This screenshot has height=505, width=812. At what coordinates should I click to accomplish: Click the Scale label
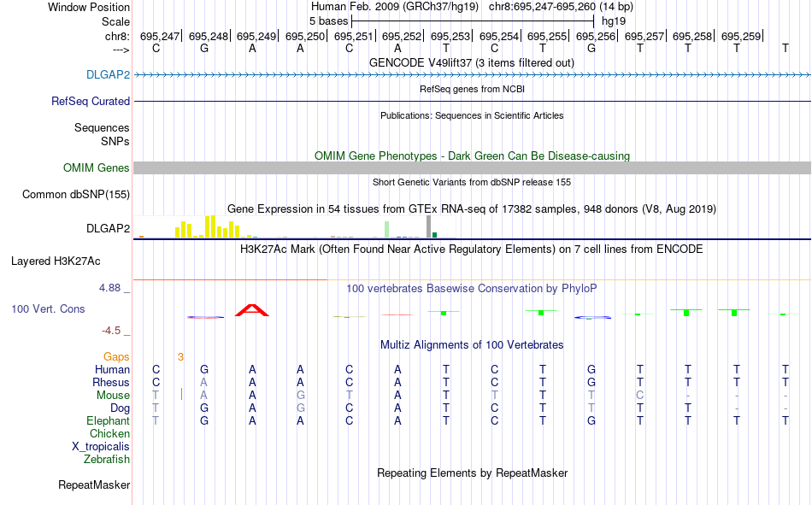tap(115, 21)
